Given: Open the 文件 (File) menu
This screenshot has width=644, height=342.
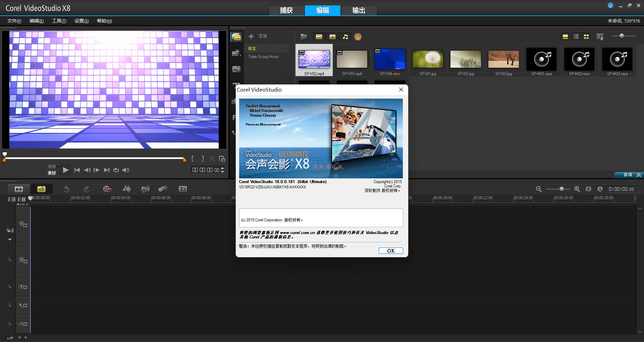Looking at the screenshot, I should [x=14, y=21].
